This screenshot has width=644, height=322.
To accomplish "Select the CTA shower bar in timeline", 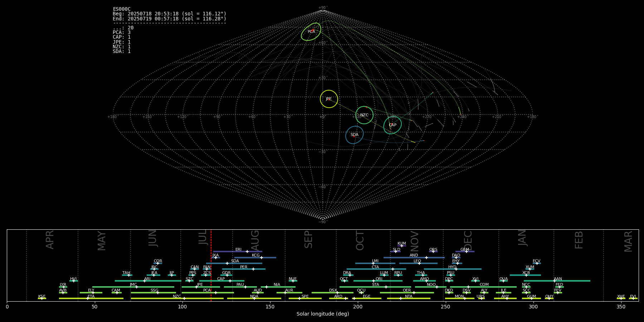I will tap(376, 269).
